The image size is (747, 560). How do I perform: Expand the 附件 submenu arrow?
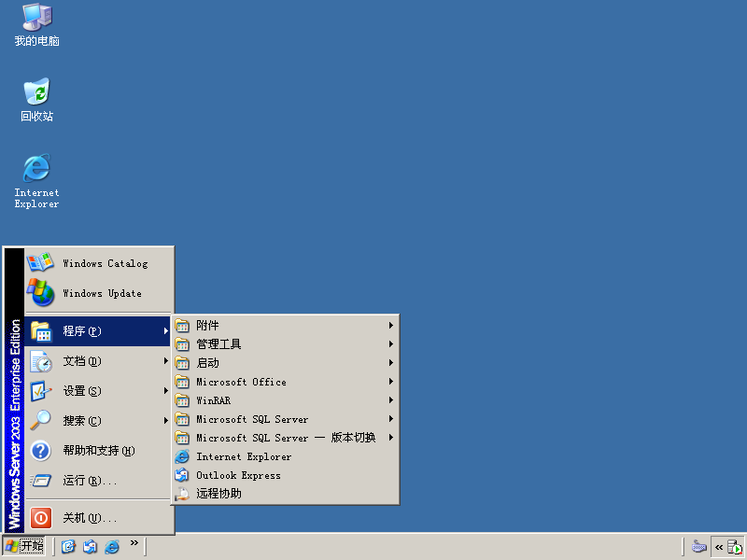point(390,325)
